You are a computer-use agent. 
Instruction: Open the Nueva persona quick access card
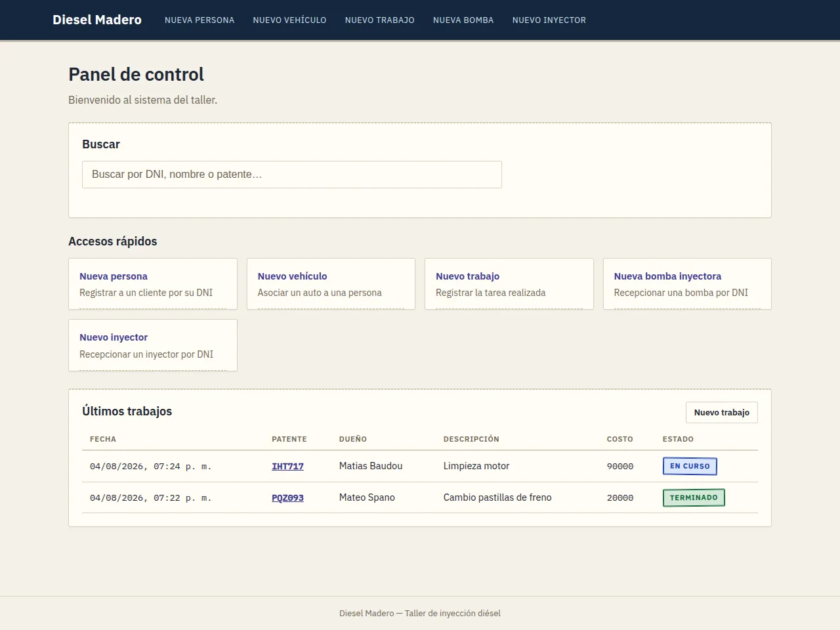point(153,284)
